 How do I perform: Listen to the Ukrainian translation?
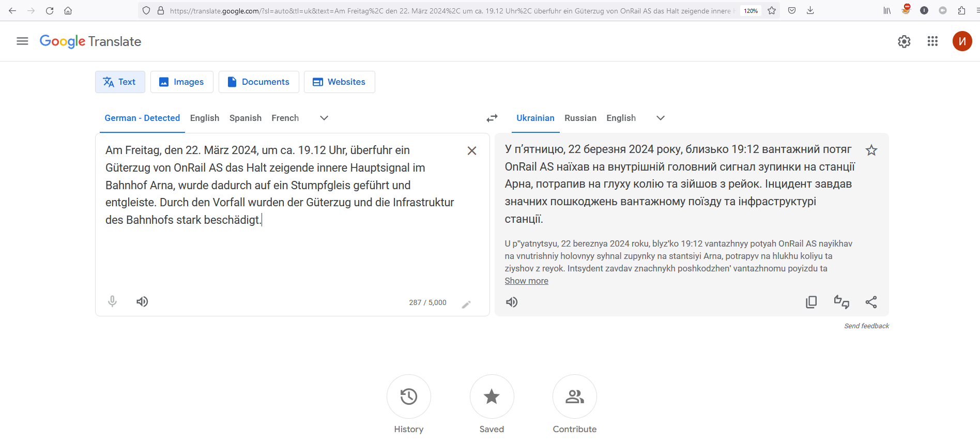[x=512, y=302]
